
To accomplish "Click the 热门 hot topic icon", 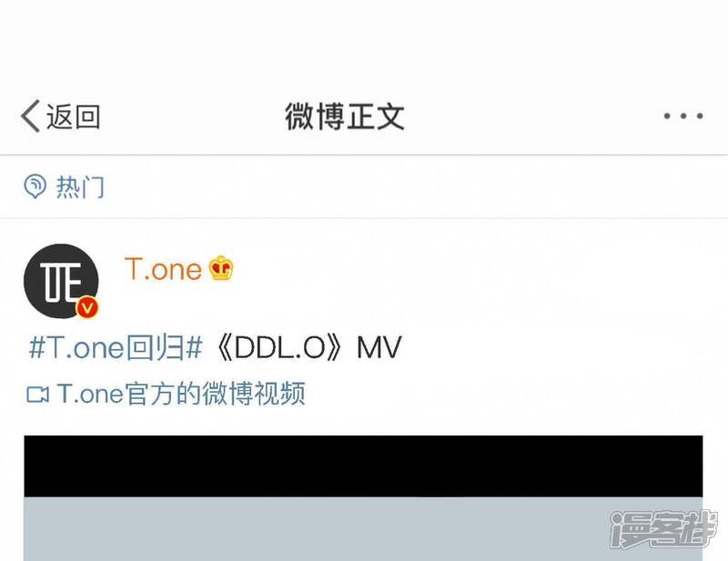I will (x=35, y=186).
